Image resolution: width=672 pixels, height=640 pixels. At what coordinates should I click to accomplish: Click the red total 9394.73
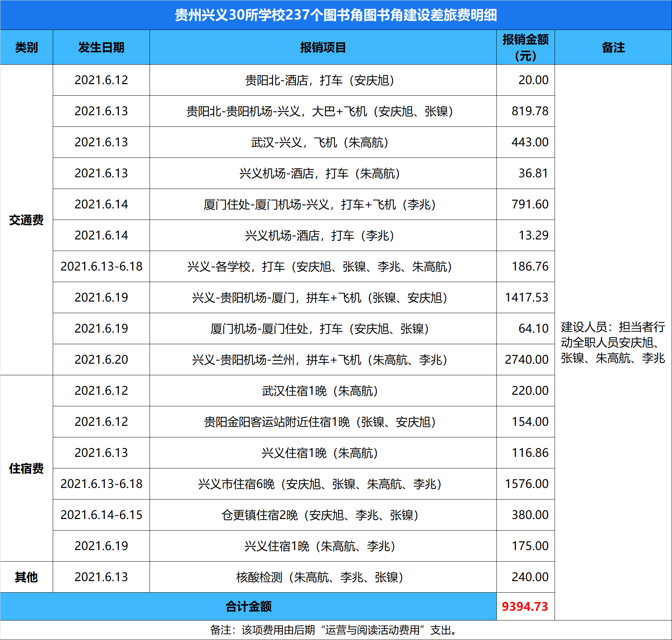[525, 606]
